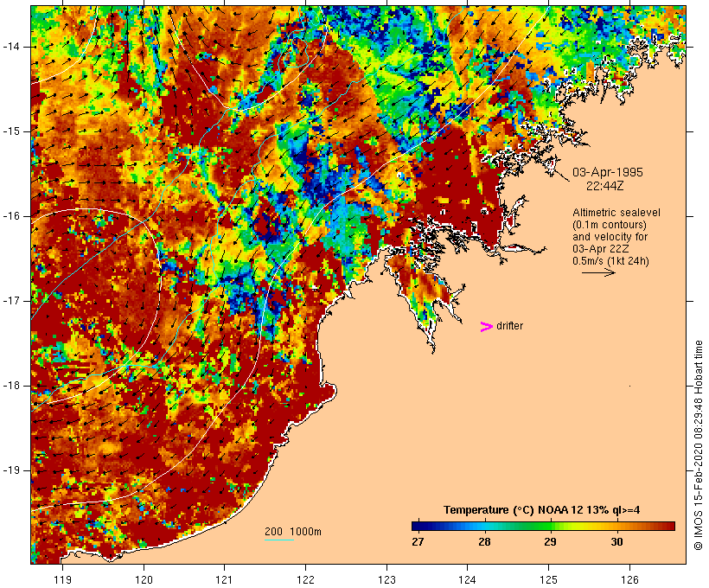Click longitude axis label '123'
Screen dimensions: 709x588
point(386,579)
